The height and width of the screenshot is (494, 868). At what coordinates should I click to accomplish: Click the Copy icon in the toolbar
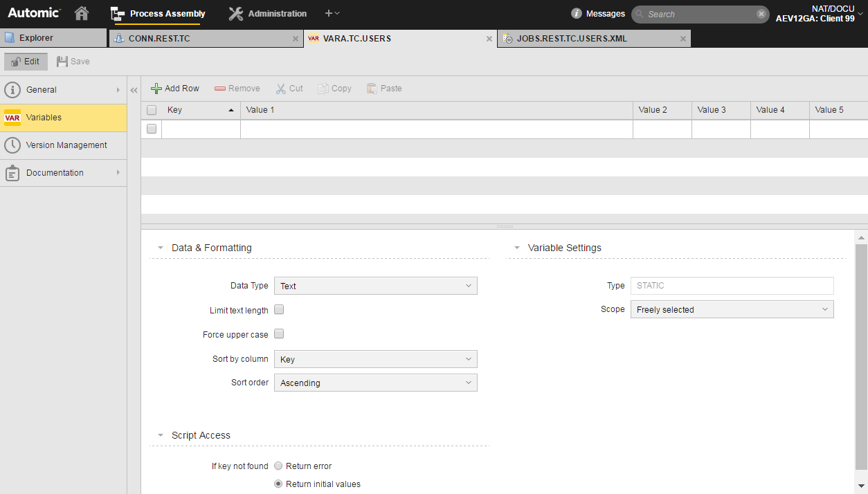323,88
